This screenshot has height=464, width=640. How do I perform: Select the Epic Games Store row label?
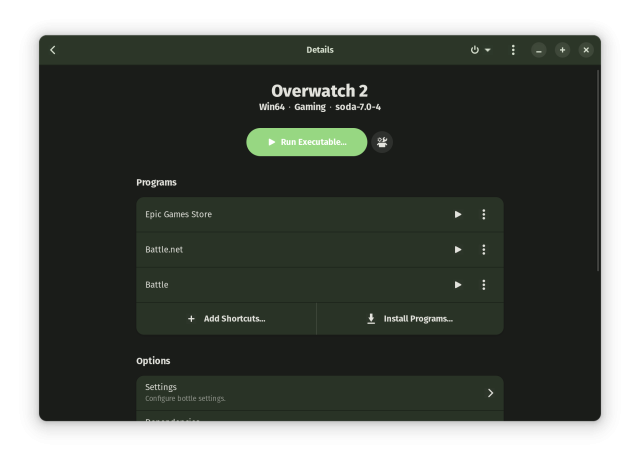[178, 214]
